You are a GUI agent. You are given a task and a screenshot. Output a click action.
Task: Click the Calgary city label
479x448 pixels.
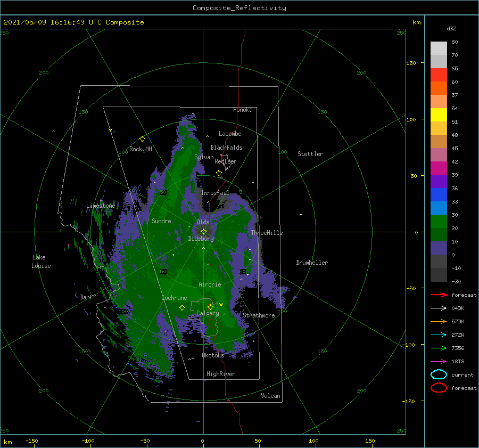pos(208,313)
